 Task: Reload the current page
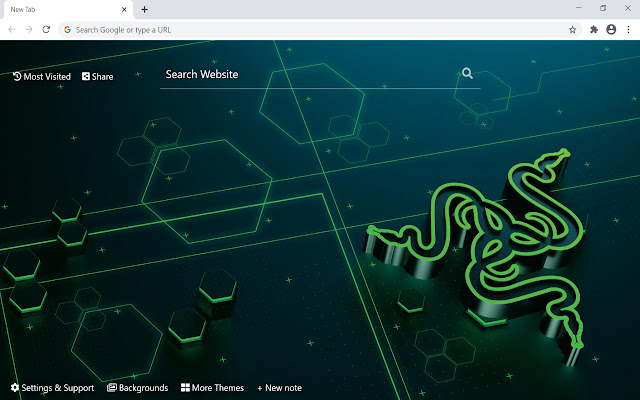click(x=46, y=29)
